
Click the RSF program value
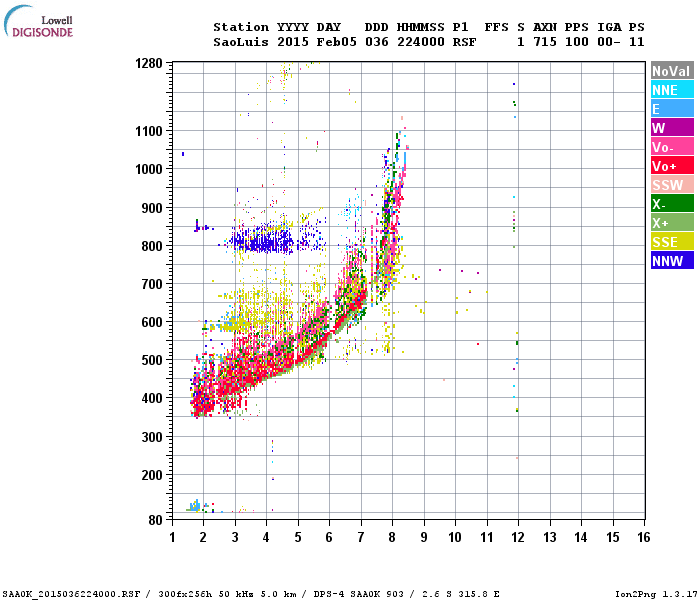point(464,42)
